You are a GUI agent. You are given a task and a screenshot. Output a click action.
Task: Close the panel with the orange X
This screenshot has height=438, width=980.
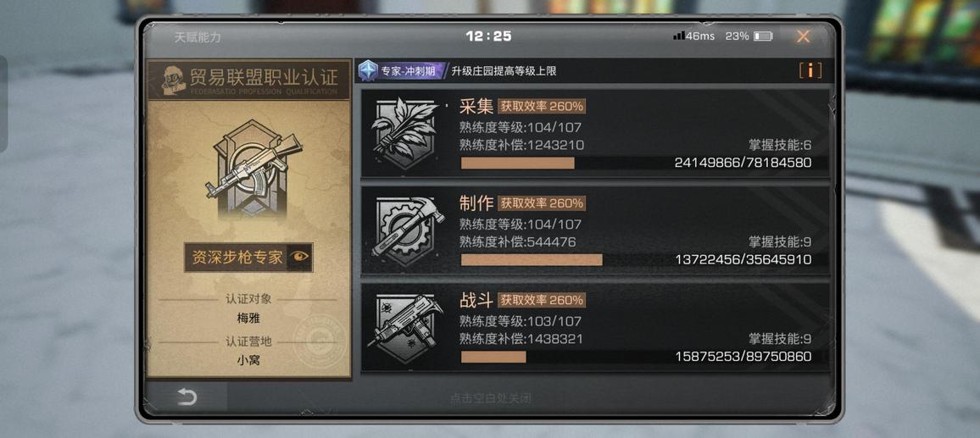803,36
